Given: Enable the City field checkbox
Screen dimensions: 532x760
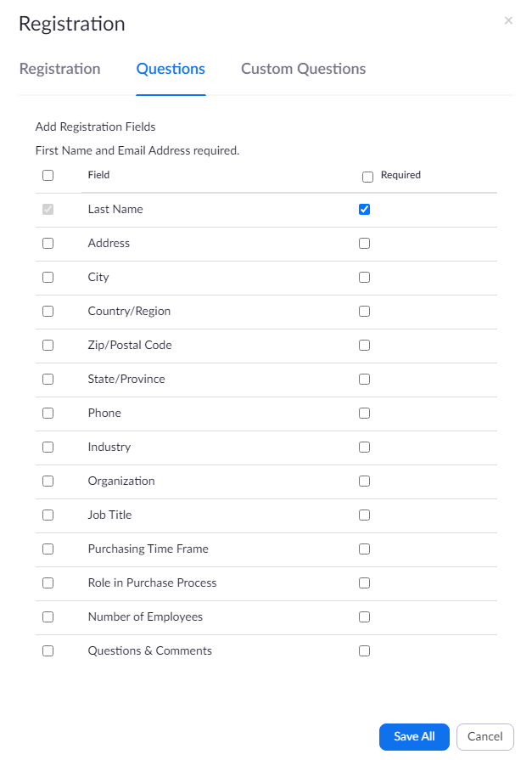Looking at the screenshot, I should [x=48, y=277].
